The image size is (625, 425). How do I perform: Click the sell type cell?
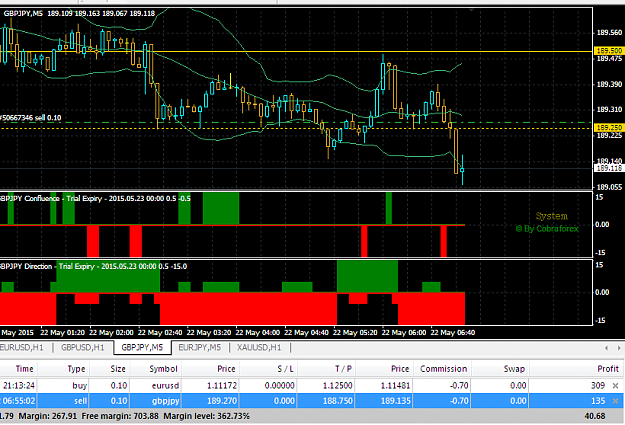tap(81, 401)
